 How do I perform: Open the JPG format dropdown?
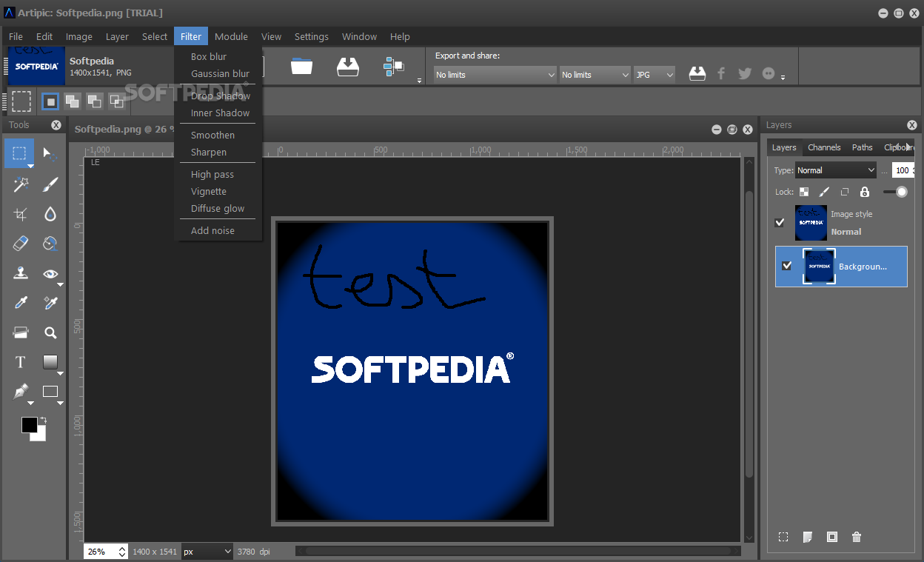tap(654, 75)
